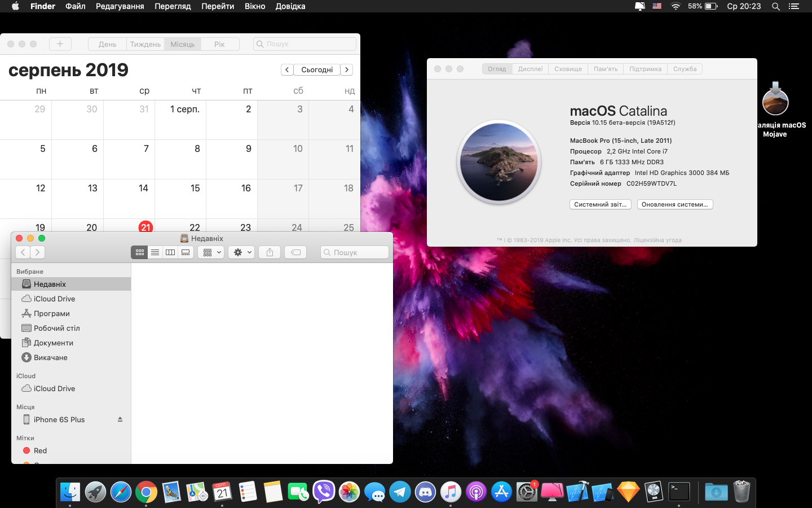Click Finder search field
The height and width of the screenshot is (508, 812).
pos(355,252)
